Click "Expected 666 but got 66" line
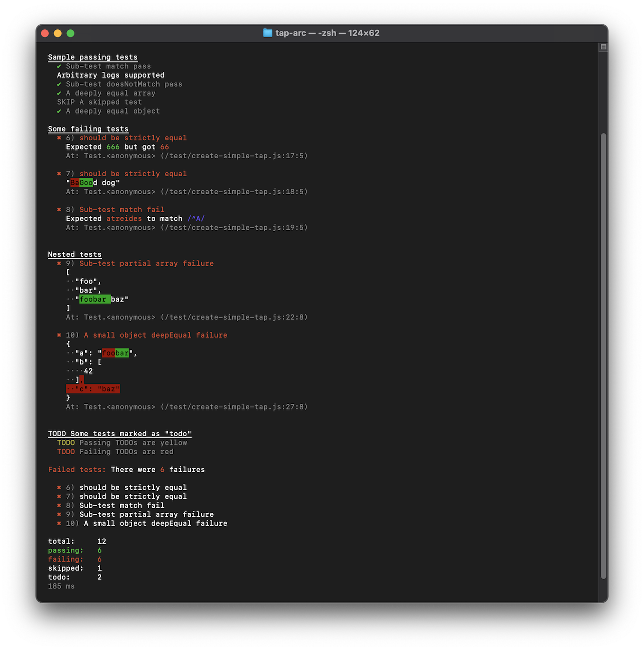644x650 pixels. [117, 147]
